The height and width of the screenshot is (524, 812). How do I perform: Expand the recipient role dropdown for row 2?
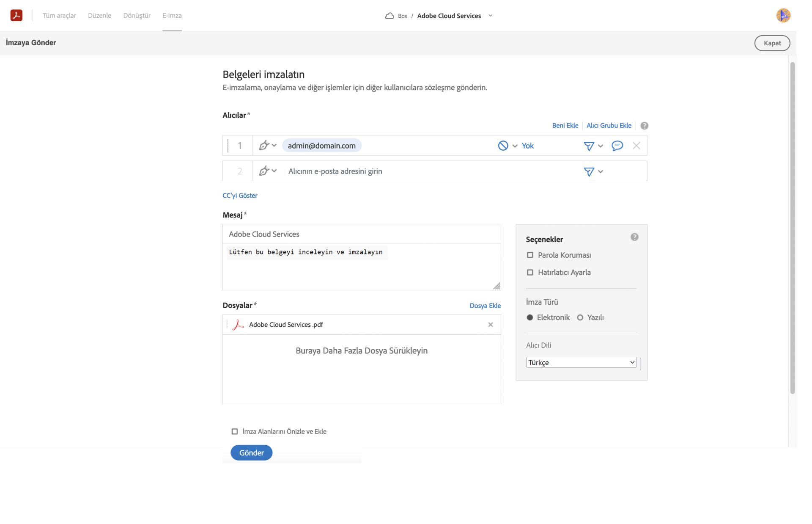pos(267,171)
